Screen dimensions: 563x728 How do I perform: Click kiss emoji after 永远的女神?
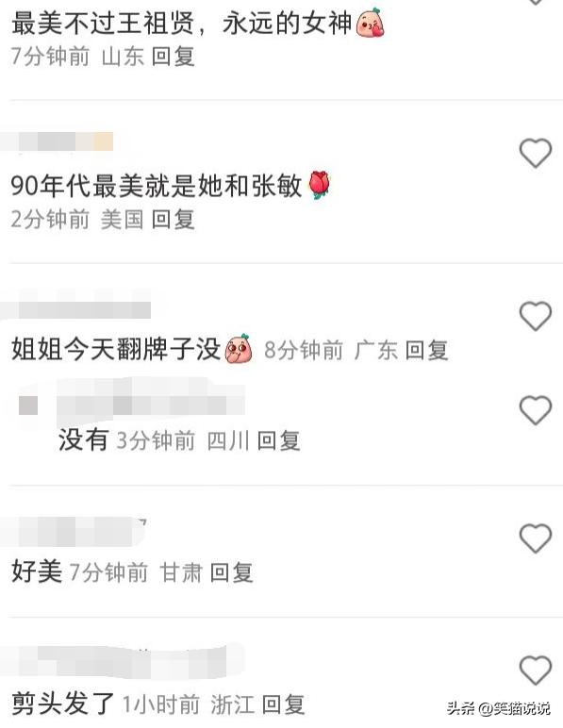click(x=370, y=23)
